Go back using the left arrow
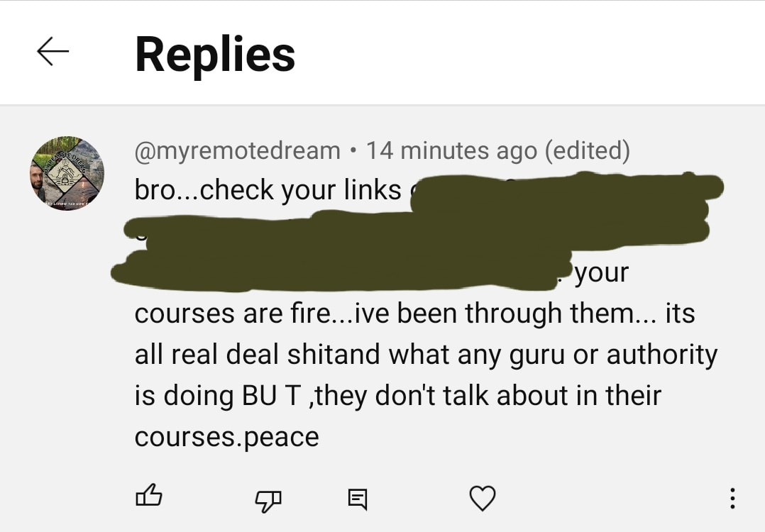This screenshot has height=532, width=765. pyautogui.click(x=53, y=51)
